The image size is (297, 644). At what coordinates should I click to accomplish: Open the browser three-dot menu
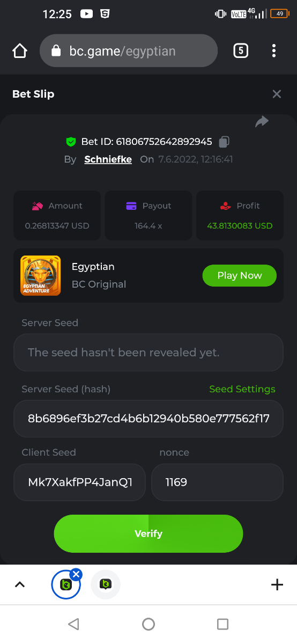pyautogui.click(x=274, y=51)
